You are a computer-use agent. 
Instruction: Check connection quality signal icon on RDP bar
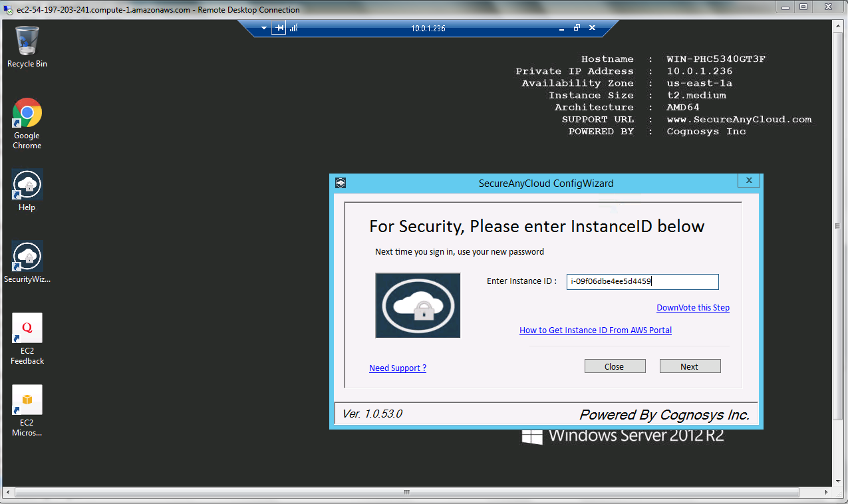pos(293,28)
